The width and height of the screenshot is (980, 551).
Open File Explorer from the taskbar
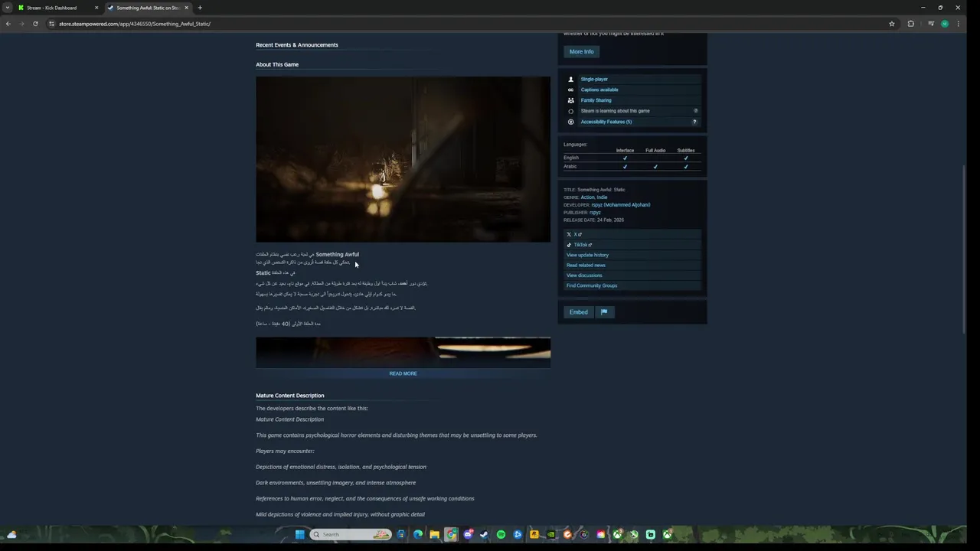(x=434, y=534)
